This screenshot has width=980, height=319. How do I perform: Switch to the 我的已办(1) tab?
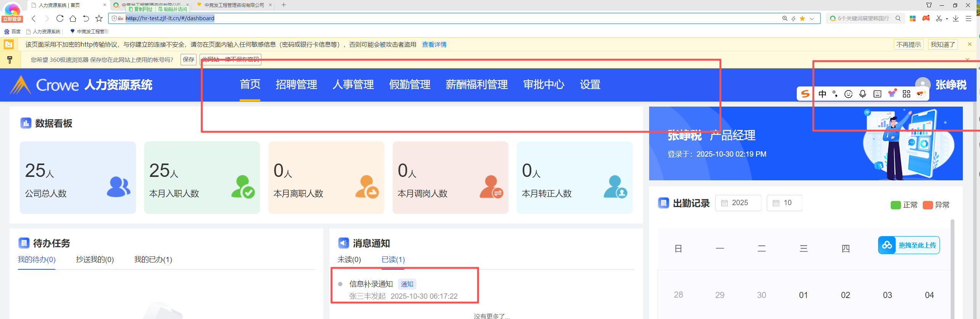[153, 260]
